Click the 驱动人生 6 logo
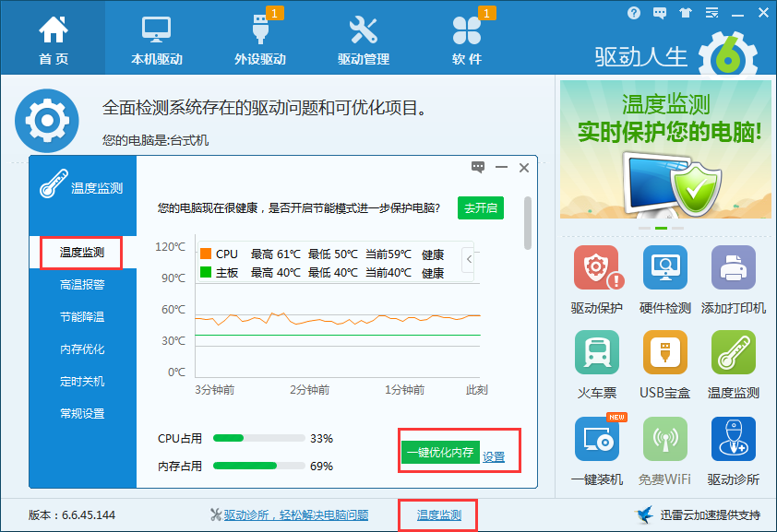 click(675, 56)
